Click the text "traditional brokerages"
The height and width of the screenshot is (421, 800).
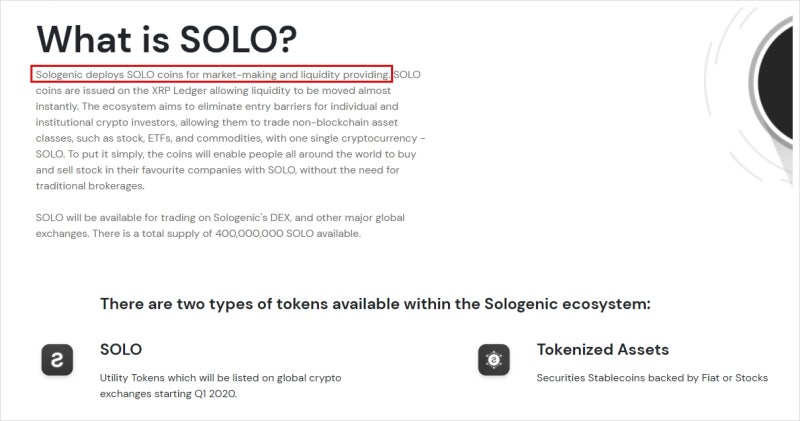(90, 186)
